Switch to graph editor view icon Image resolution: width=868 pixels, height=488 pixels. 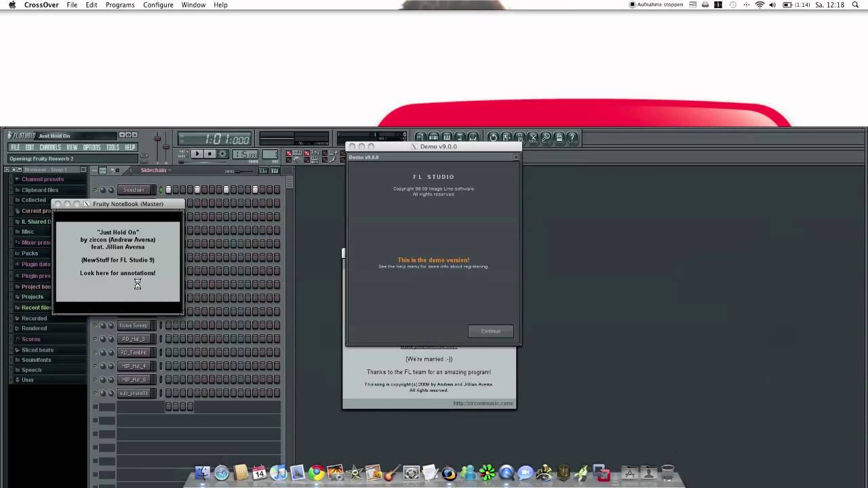pyautogui.click(x=264, y=171)
